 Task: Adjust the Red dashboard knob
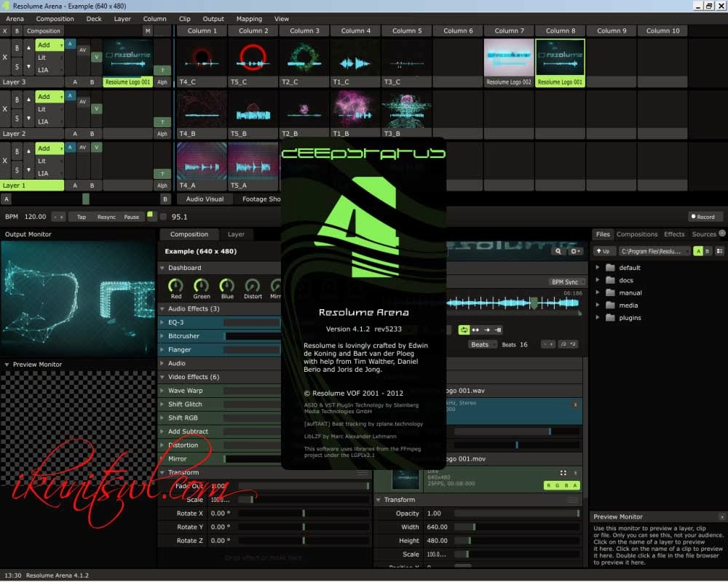[175, 285]
